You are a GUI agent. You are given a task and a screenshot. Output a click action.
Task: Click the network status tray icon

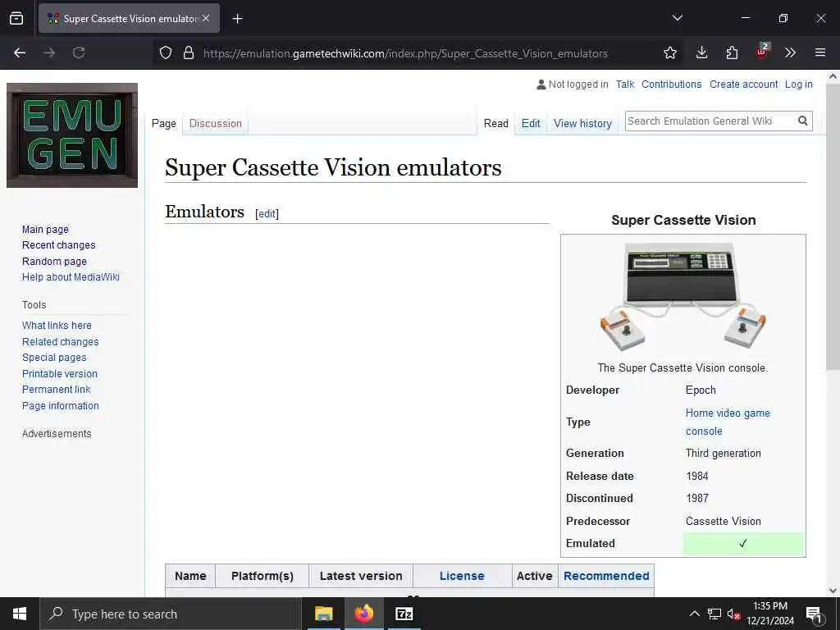[x=714, y=614]
